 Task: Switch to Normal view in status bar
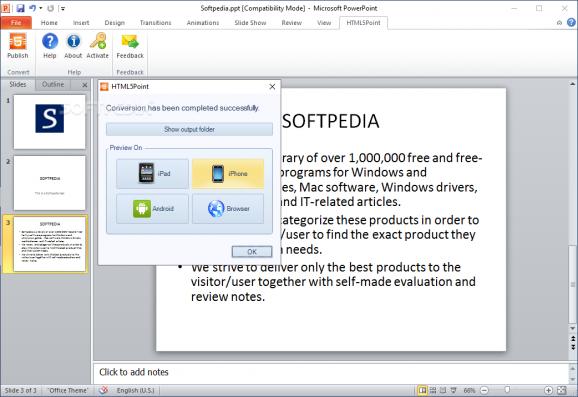(422, 390)
